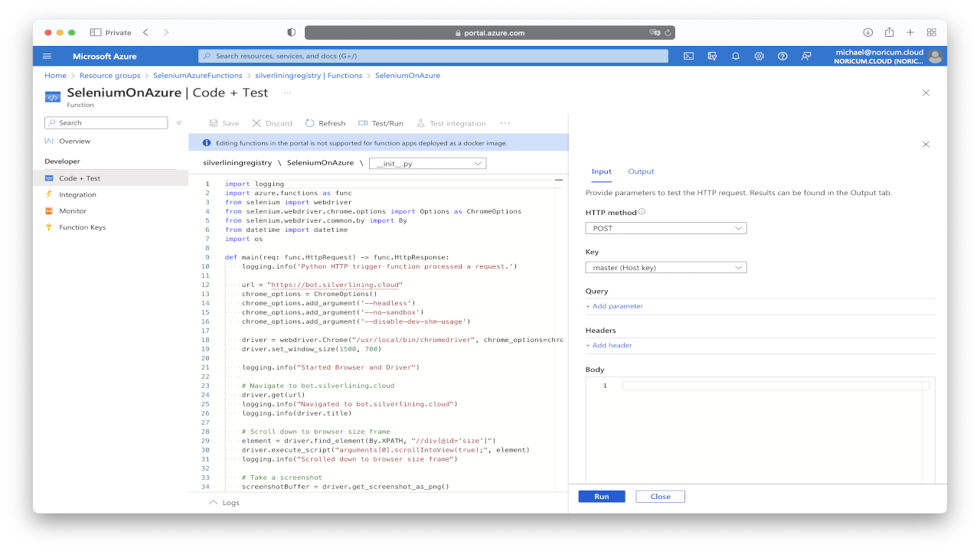Open the Azure portal hamburger menu
The image size is (980, 551).
tap(47, 56)
